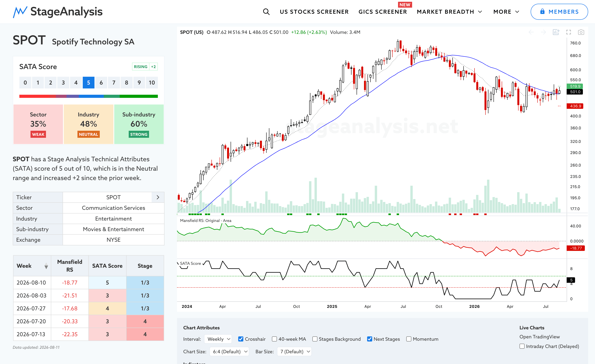Screen dimensions: 595x364
Task: Open the GICS Screener page
Action: pyautogui.click(x=383, y=12)
